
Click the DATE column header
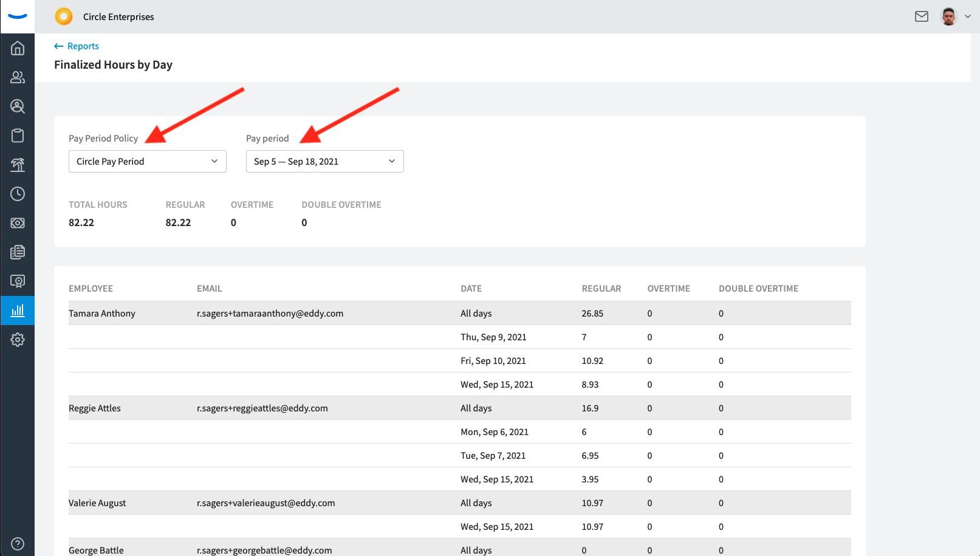[471, 289]
